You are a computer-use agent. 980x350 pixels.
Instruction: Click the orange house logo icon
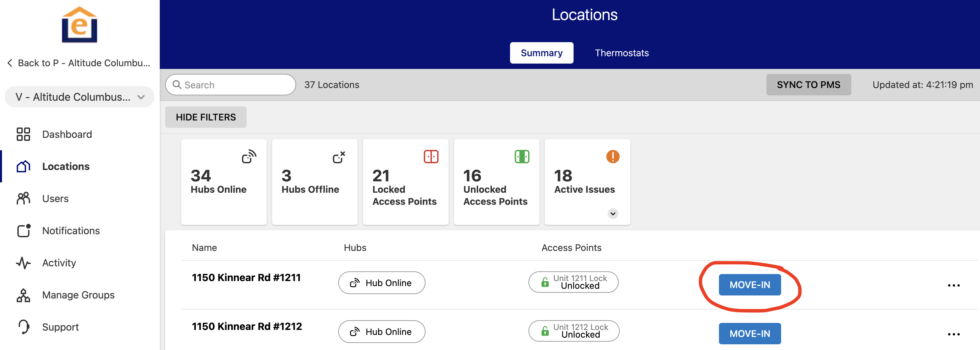[x=80, y=25]
